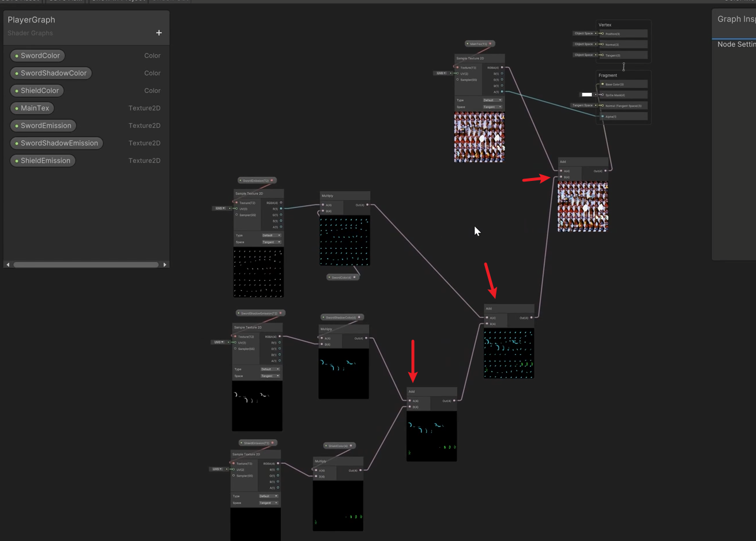
Task: Click the Position(3) port in Vertex block
Action: click(x=603, y=33)
